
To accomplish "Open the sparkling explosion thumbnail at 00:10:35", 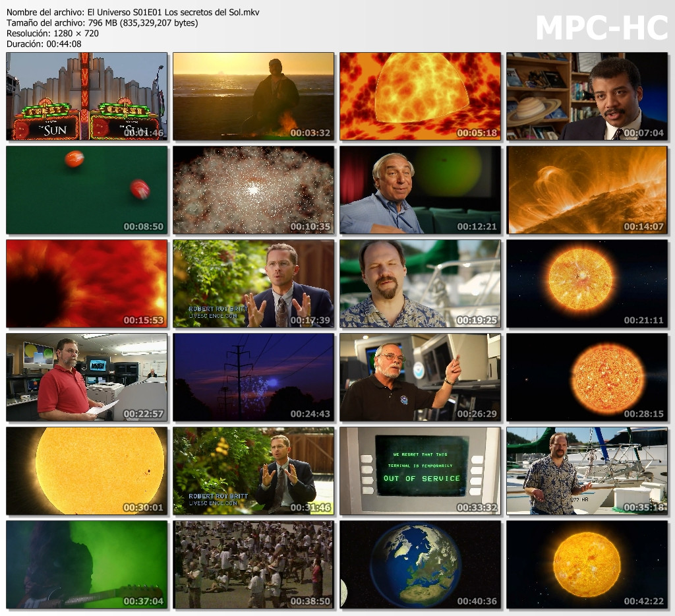I will click(254, 190).
